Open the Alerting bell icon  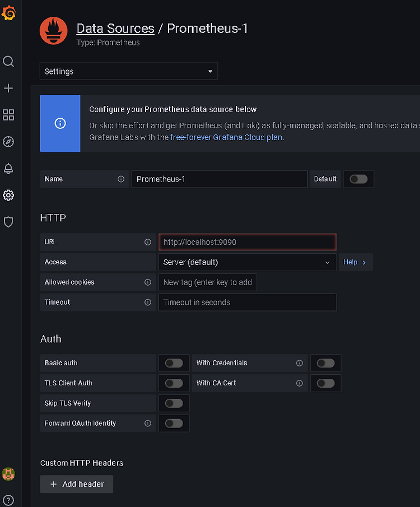point(8,169)
